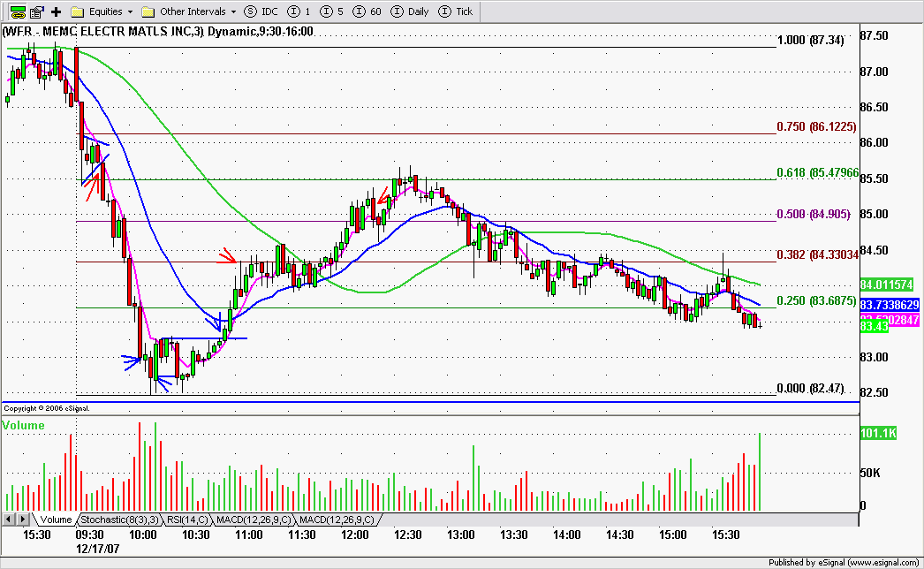The image size is (924, 569).
Task: Click the 87.50 price axis label
Action: 874,36
